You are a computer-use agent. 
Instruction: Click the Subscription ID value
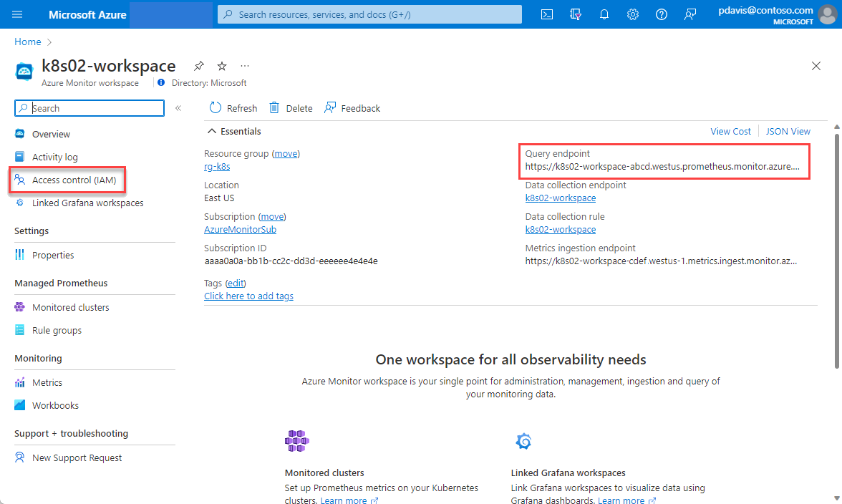coord(291,261)
